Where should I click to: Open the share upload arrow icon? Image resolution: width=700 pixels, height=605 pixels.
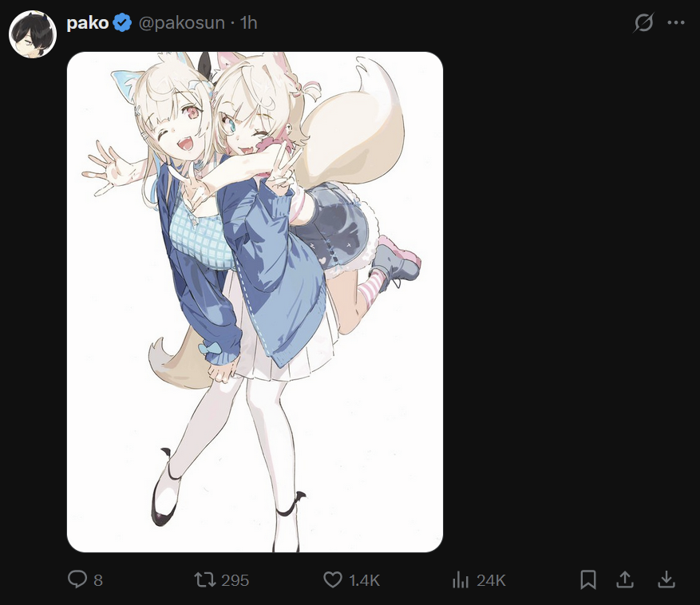coord(625,579)
